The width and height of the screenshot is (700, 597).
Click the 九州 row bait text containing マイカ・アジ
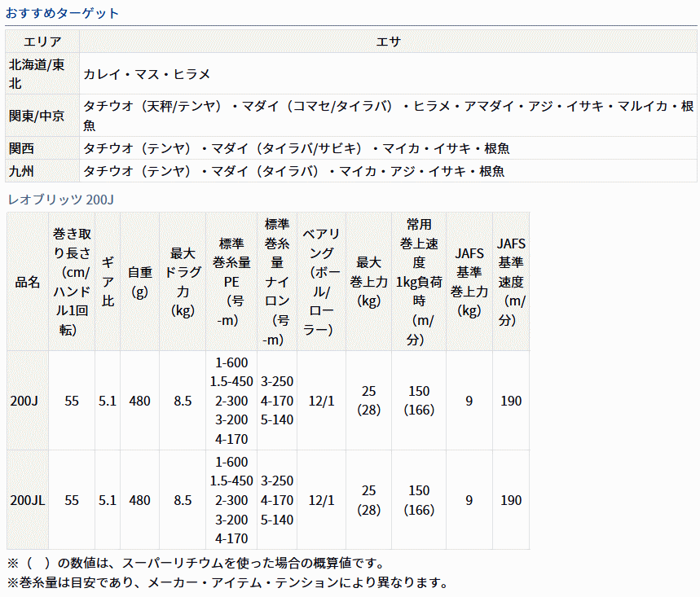[294, 171]
